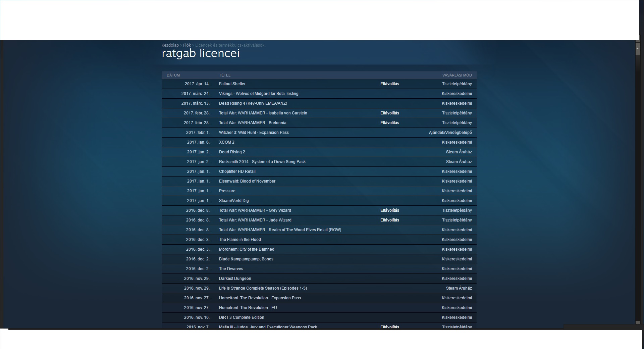Select 'Eisenwald: Blood of November'
Screen dimensions: 644x349
pyautogui.click(x=247, y=181)
